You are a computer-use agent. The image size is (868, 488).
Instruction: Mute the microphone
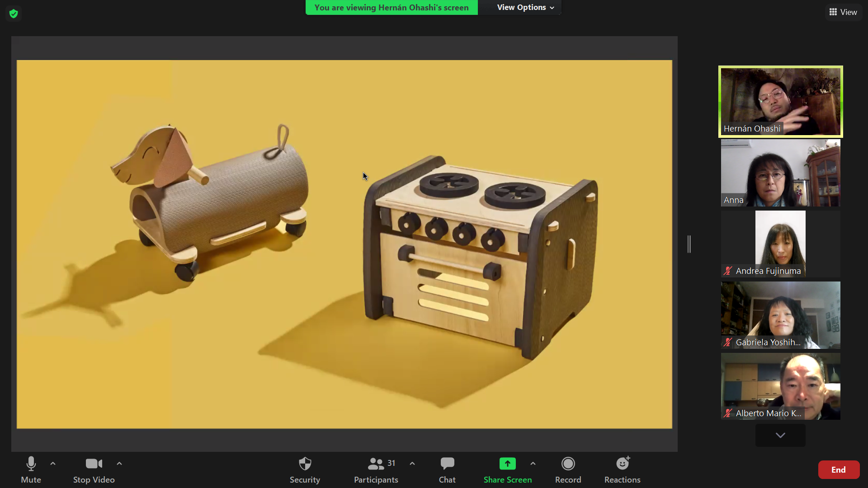pyautogui.click(x=31, y=470)
